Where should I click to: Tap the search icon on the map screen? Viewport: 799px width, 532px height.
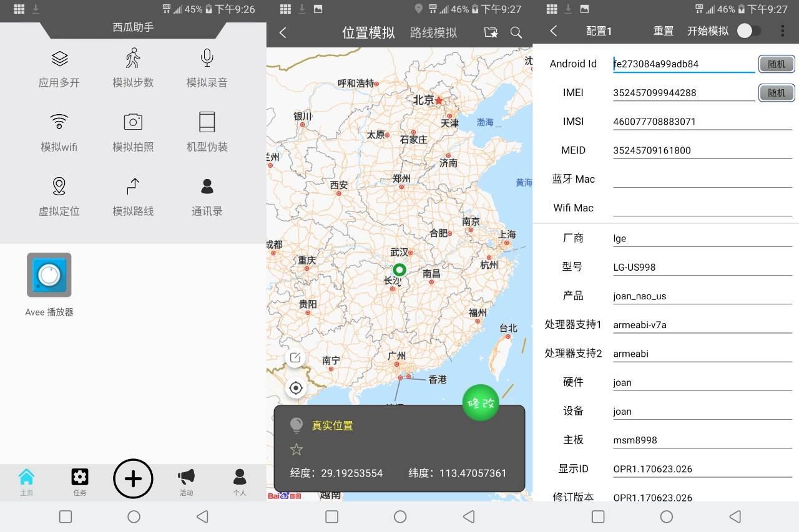[x=516, y=32]
